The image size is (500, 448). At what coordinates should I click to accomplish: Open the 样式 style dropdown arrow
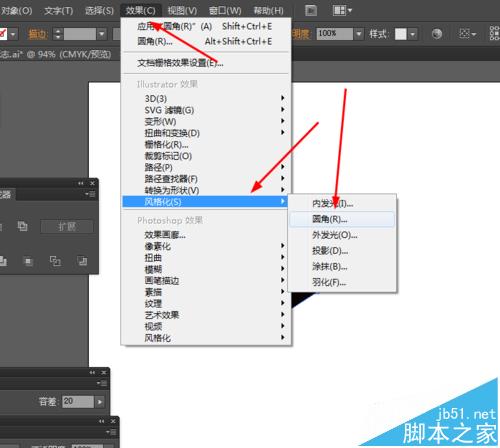tap(413, 34)
